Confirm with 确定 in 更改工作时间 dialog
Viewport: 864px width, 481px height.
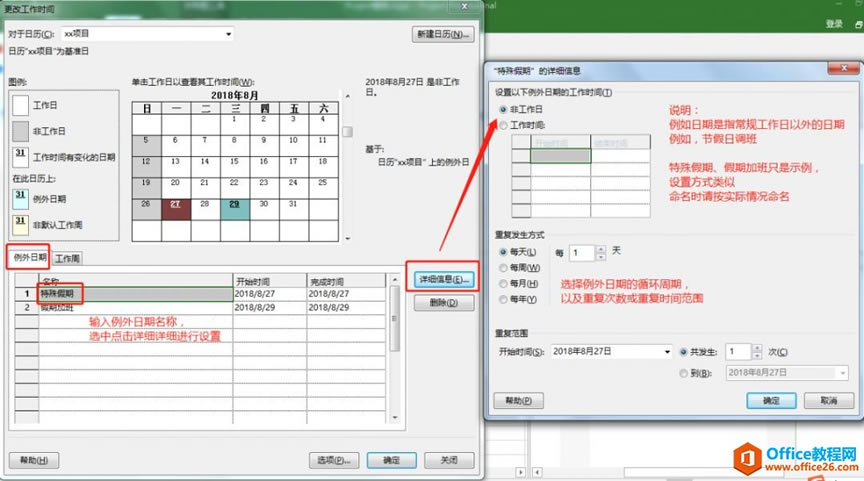(x=392, y=460)
